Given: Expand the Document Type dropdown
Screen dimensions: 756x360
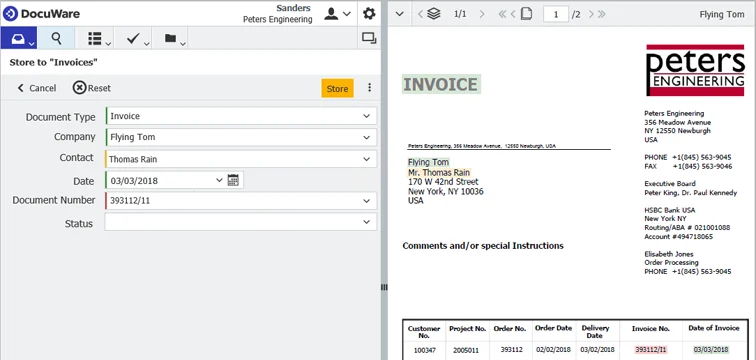Looking at the screenshot, I should pos(366,116).
